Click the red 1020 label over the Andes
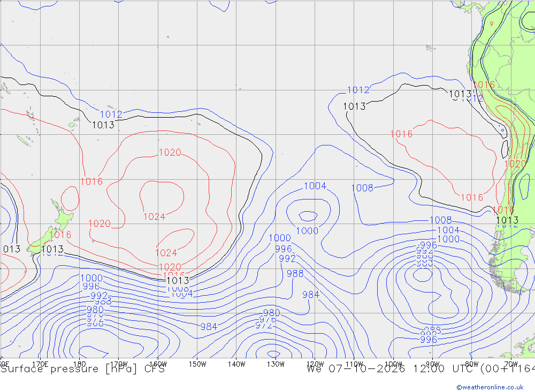 click(x=515, y=164)
